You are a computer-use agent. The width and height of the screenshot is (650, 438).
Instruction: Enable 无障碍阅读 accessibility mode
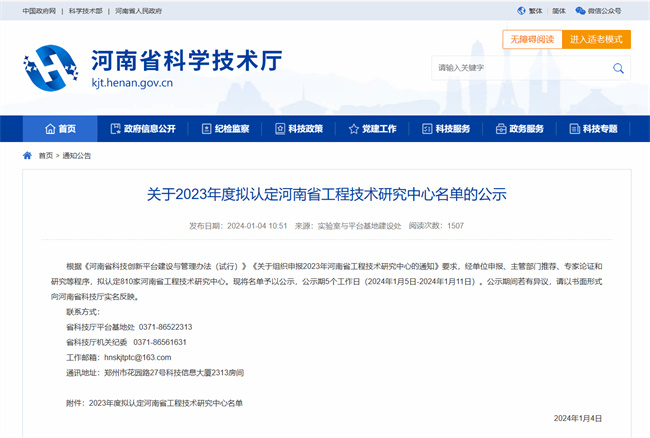point(531,39)
